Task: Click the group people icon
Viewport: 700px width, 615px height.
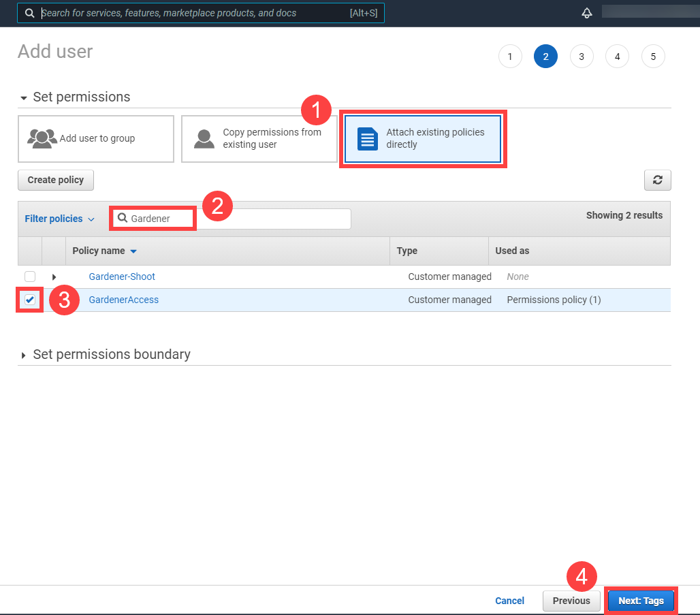Action: pyautogui.click(x=42, y=138)
